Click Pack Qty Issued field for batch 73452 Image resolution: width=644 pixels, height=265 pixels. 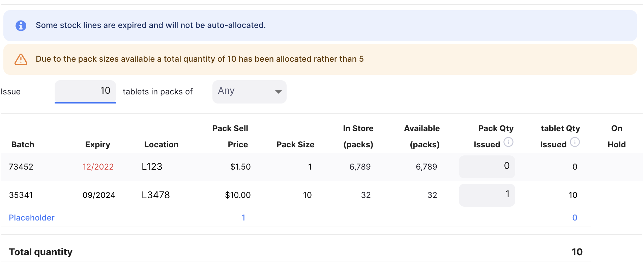[487, 167]
